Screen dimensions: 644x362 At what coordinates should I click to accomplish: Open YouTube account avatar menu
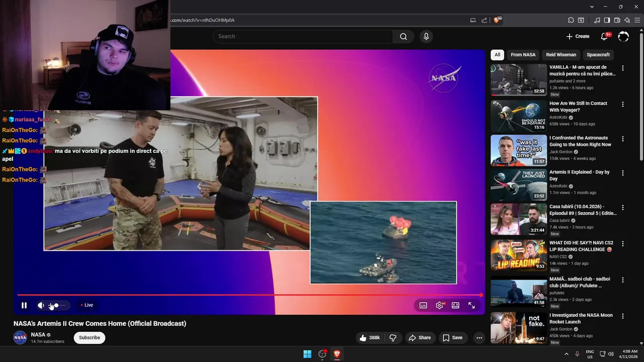[623, 36]
